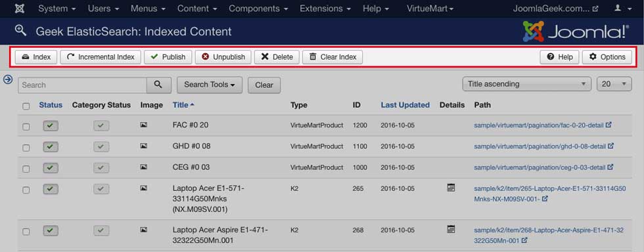
Task: Open details icon for item ID 268
Action: (451, 229)
